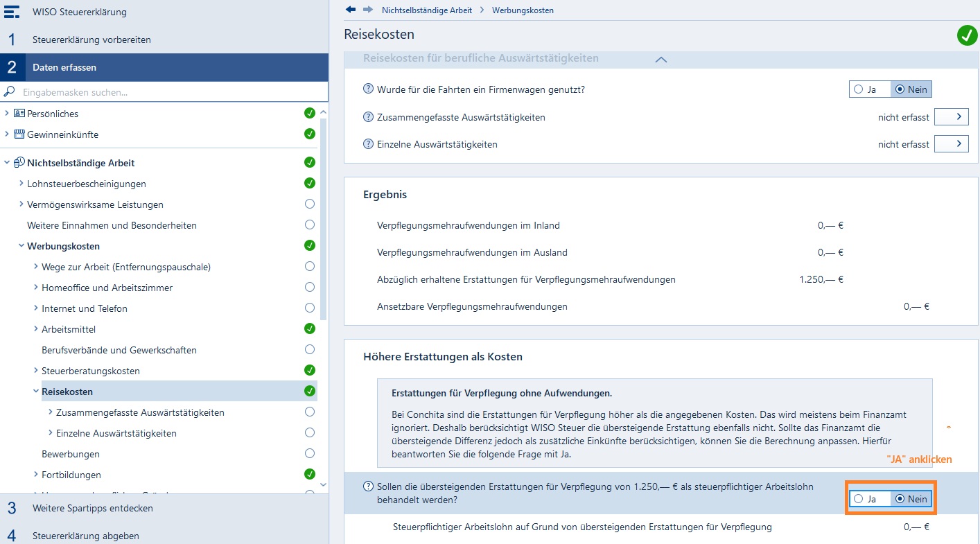This screenshot has height=544, width=980.
Task: Open step 2 Daten erfassen
Action: coord(164,67)
